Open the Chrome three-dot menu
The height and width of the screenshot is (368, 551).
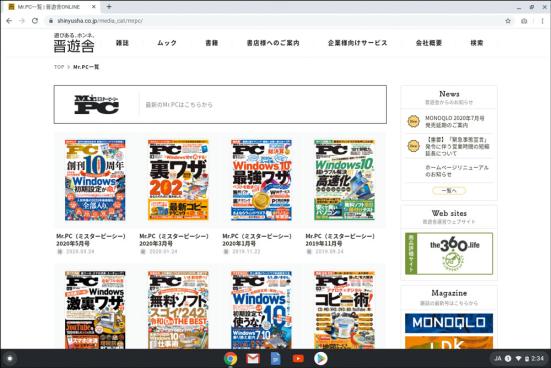(543, 21)
